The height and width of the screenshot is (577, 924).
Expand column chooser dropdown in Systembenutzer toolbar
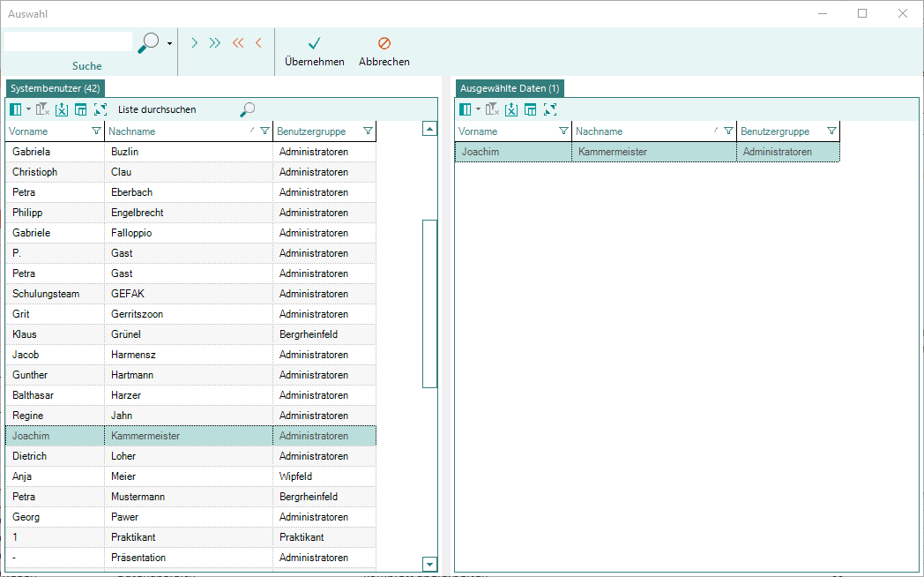(x=28, y=109)
